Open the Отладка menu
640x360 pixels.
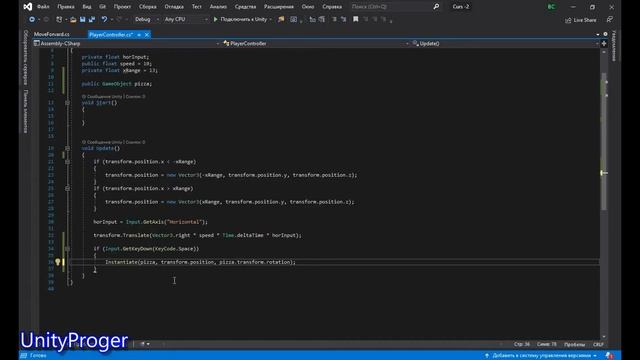click(x=174, y=7)
